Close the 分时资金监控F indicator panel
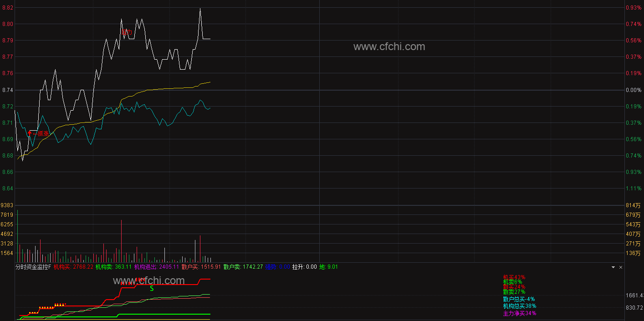Viewport: 644px width, 321px height. [620, 267]
